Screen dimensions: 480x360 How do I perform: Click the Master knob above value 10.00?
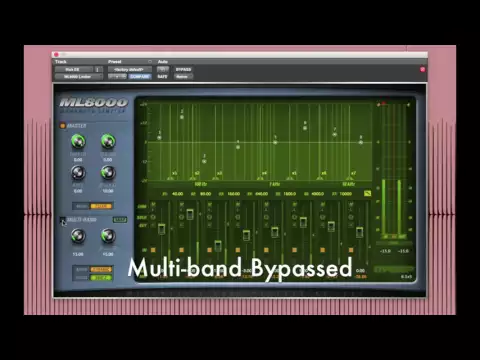point(108,173)
